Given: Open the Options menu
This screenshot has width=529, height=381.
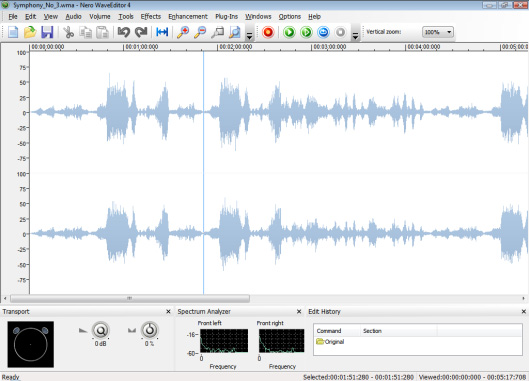Looking at the screenshot, I should 289,17.
